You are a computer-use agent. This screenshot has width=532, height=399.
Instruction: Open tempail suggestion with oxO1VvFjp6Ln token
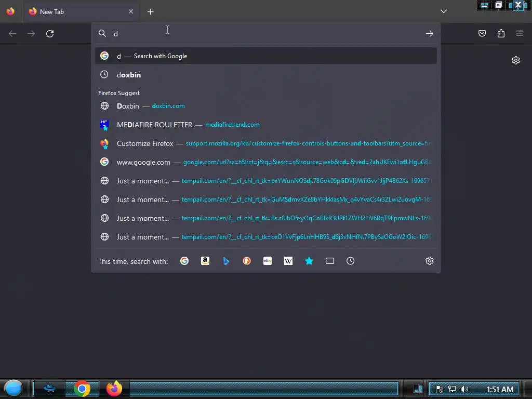[x=266, y=237]
